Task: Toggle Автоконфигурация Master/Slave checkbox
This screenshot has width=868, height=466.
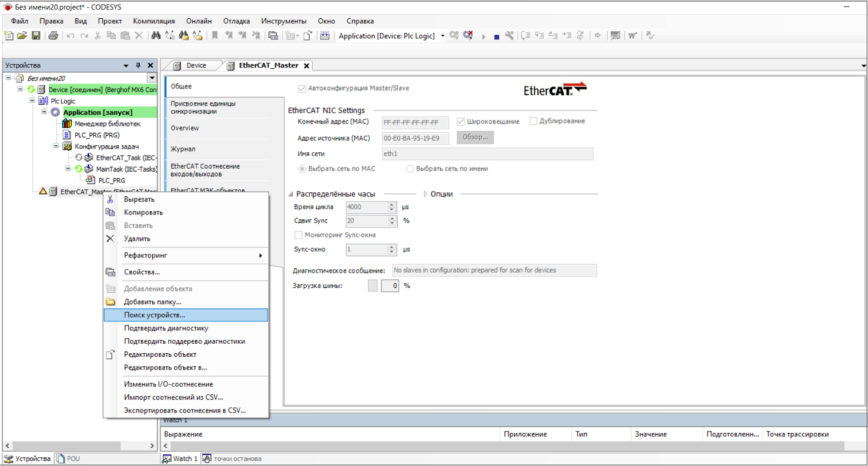Action: point(302,89)
